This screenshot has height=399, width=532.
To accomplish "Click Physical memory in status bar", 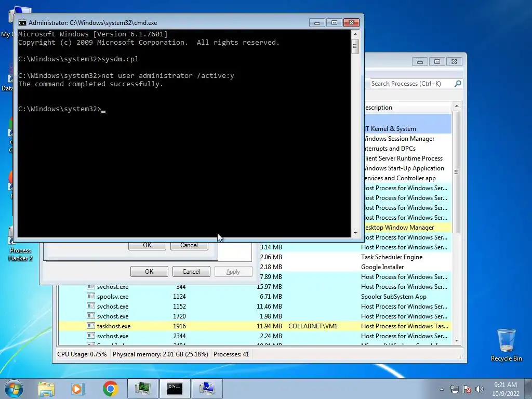I will (160, 354).
